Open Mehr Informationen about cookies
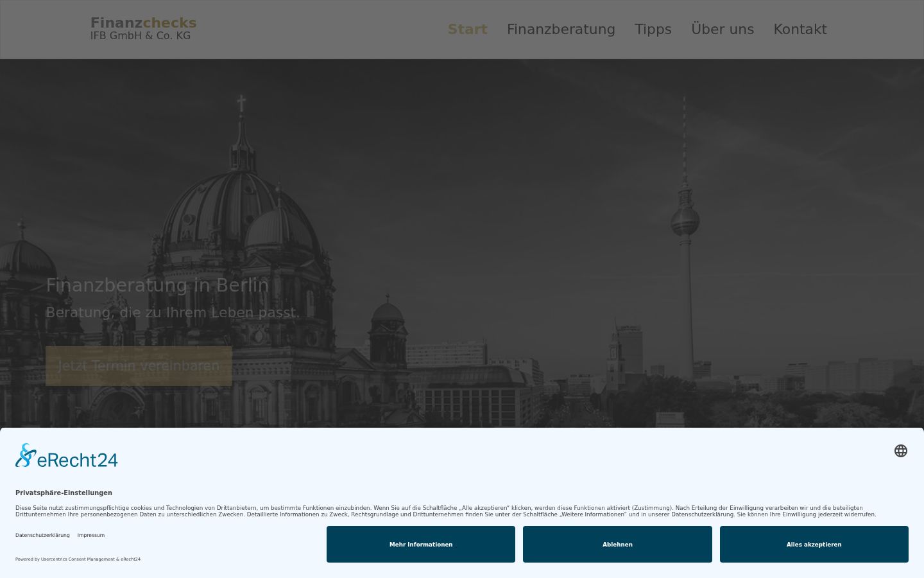Screen dimensions: 924x578 tap(421, 545)
